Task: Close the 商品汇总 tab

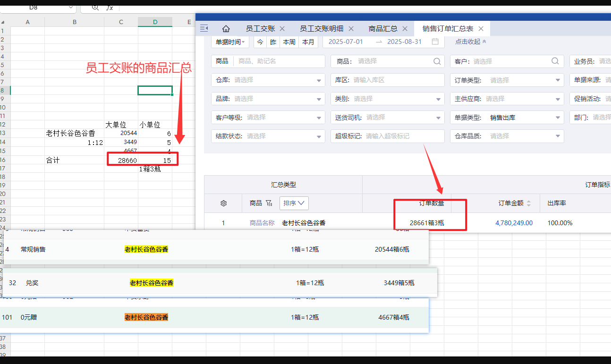Action: (405, 29)
